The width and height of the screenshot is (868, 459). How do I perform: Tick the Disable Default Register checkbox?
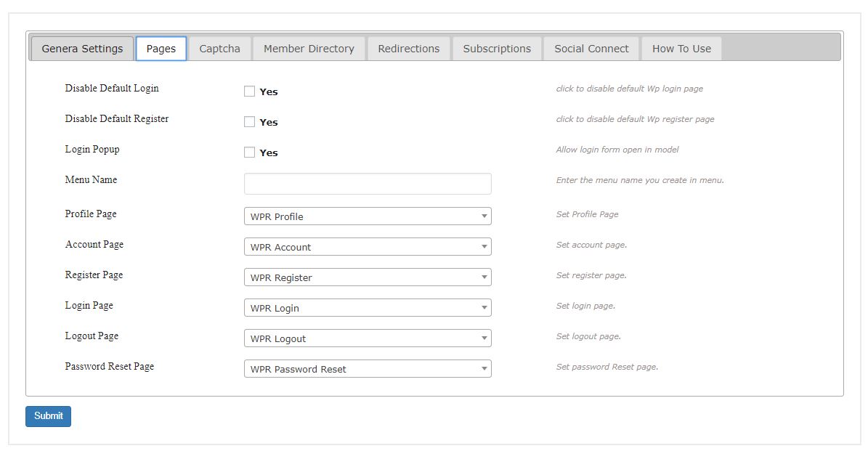(x=250, y=122)
